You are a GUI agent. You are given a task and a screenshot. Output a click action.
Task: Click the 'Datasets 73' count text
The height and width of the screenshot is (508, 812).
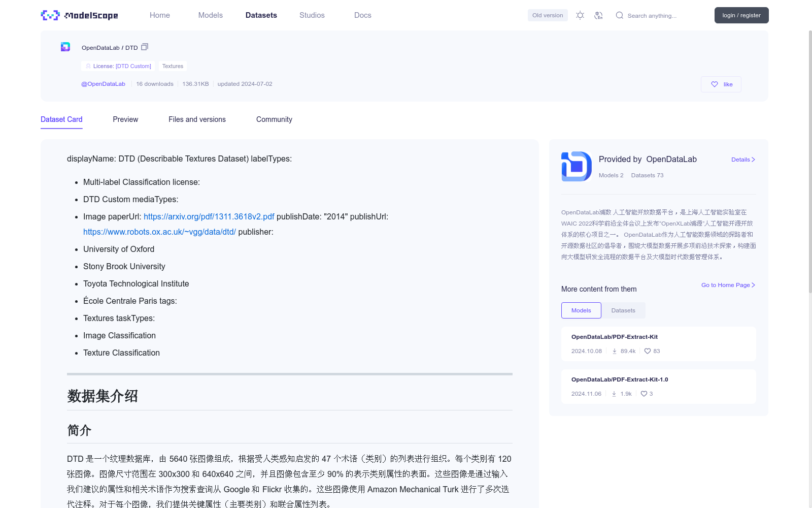(x=647, y=175)
